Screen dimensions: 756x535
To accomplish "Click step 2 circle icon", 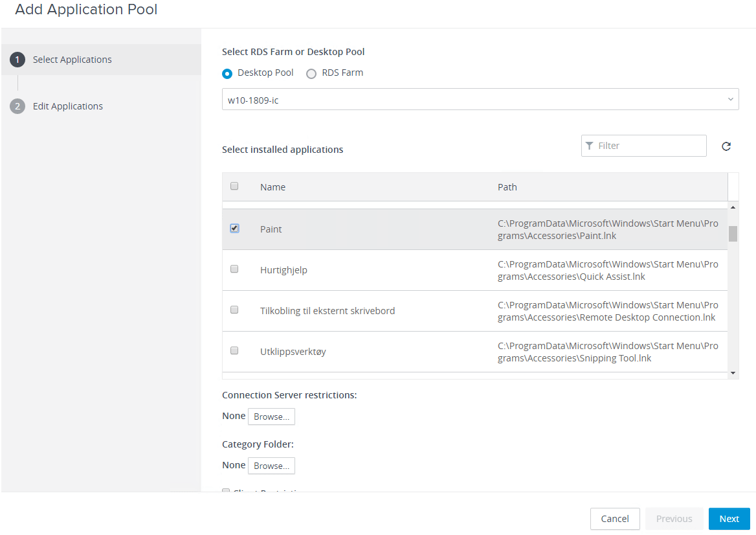I will point(17,106).
